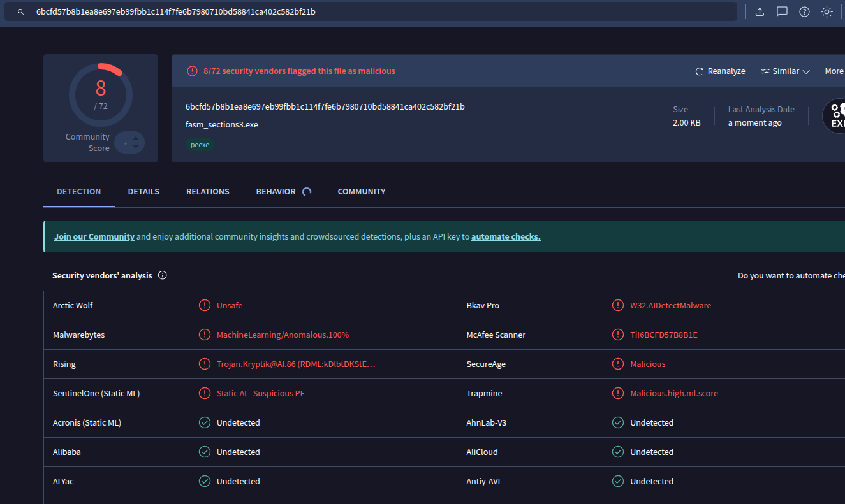Click the SentinelOne alert icon

204,393
